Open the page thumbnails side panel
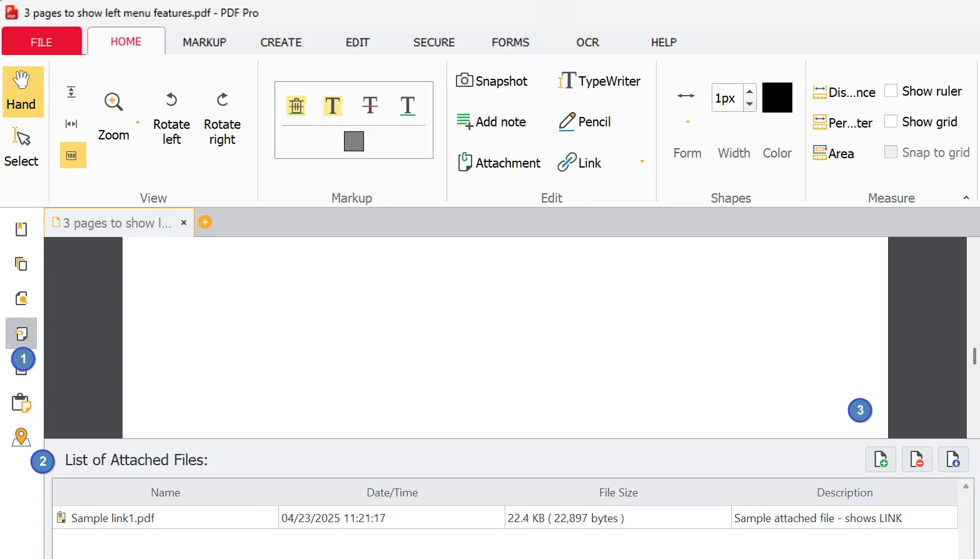The height and width of the screenshot is (559, 980). (x=21, y=264)
